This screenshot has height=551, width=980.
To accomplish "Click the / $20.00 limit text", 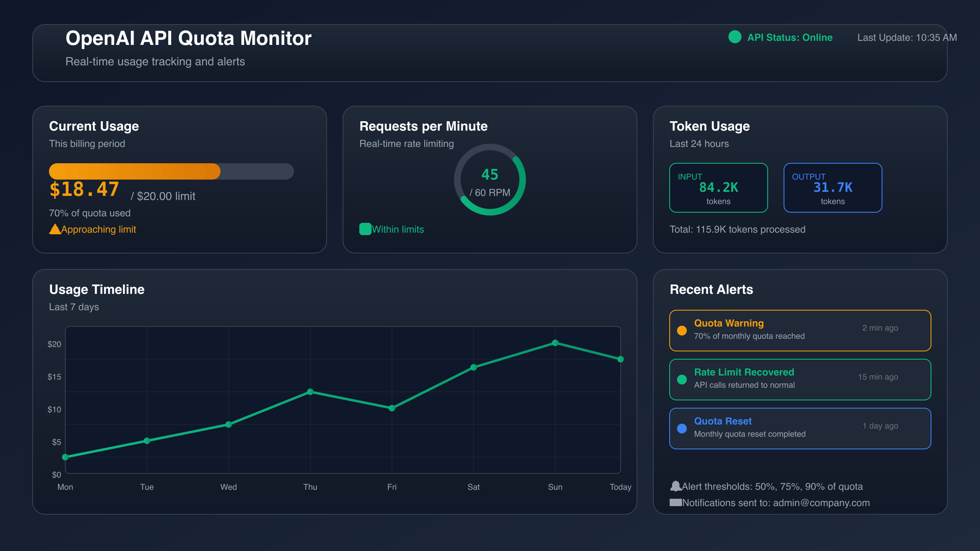I will (x=163, y=196).
